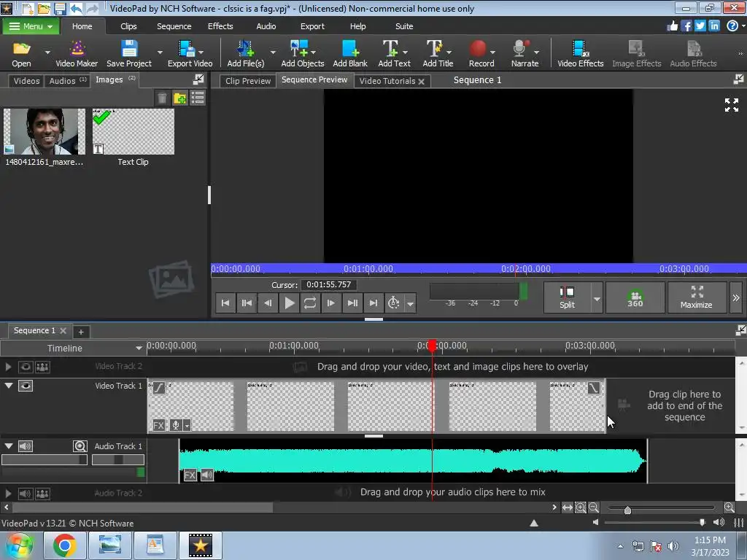Click the fade-out transition icon on last clip
This screenshot has width=747, height=560.
594,388
